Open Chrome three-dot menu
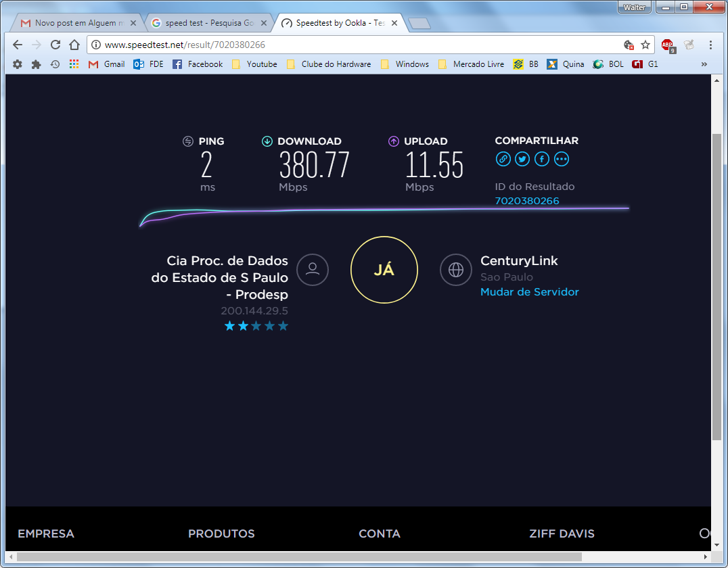Screen dimensions: 728x568 point(710,45)
